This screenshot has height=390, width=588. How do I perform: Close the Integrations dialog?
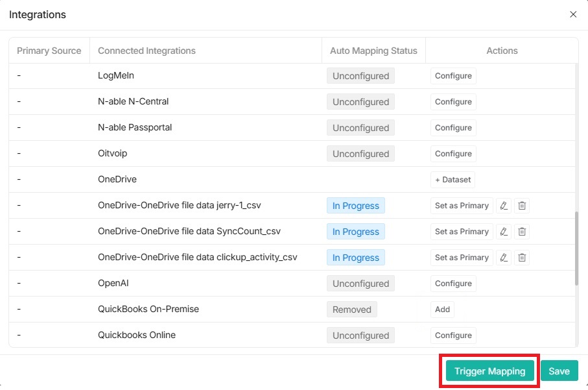click(x=573, y=14)
